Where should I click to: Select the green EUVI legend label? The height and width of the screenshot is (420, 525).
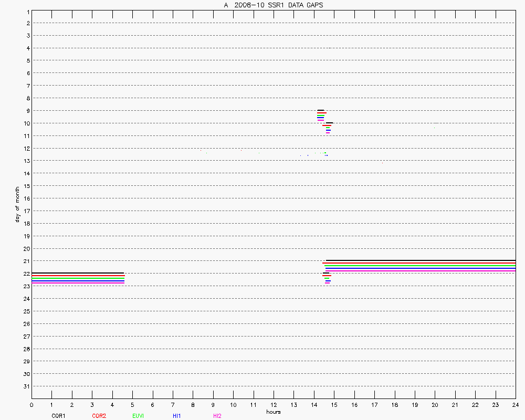pos(138,416)
